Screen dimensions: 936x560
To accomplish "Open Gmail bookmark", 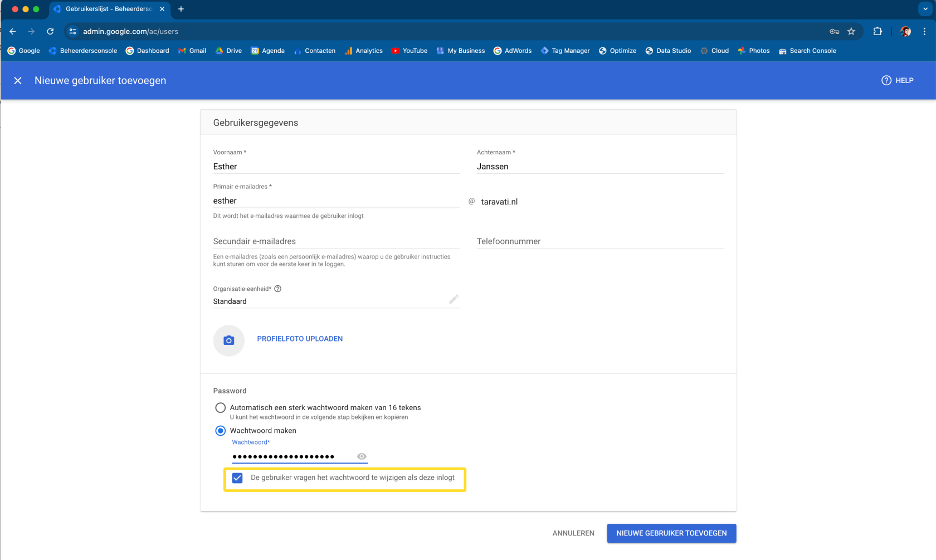I will (192, 51).
